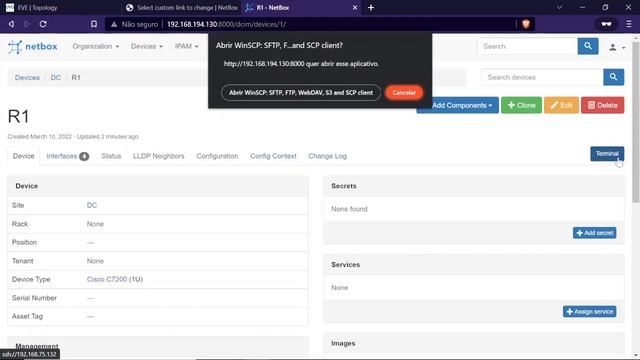Image resolution: width=640 pixels, height=360 pixels.
Task: Open the Status tab
Action: click(x=111, y=156)
